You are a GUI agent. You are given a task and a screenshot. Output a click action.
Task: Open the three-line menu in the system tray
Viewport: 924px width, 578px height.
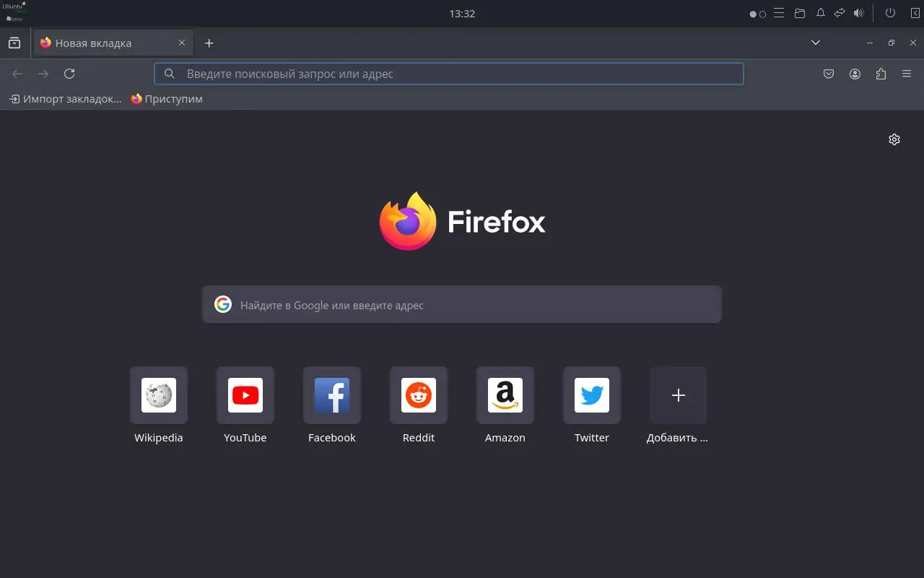779,13
